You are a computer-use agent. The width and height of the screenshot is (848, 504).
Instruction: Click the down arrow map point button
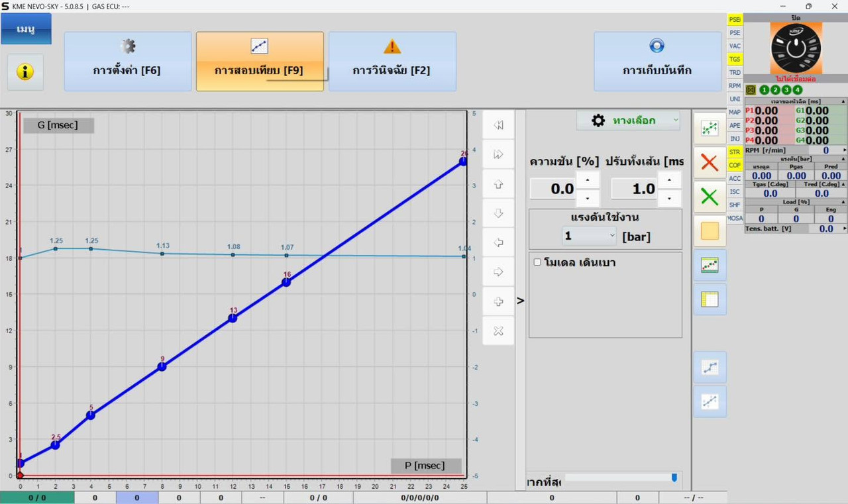tap(499, 213)
